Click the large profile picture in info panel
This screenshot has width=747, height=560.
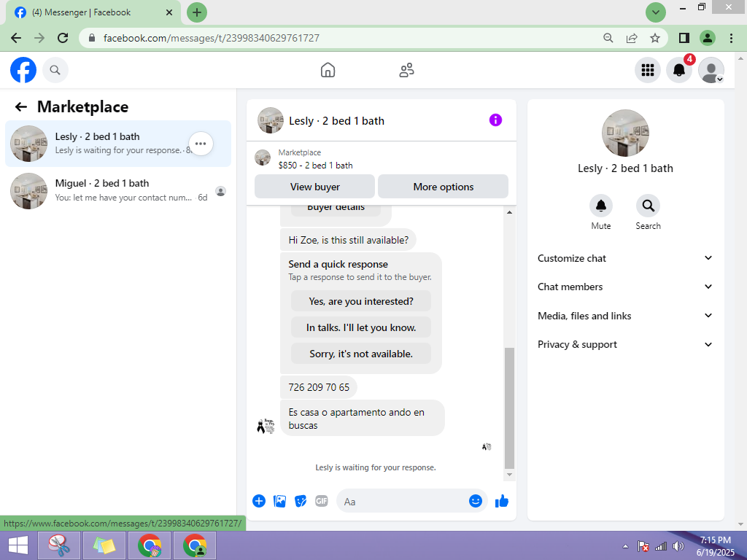pyautogui.click(x=625, y=133)
